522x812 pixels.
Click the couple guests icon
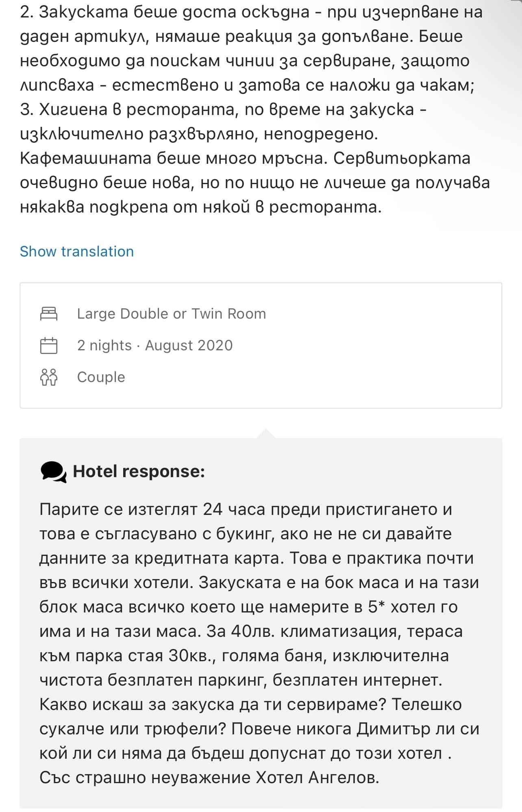tap(49, 377)
